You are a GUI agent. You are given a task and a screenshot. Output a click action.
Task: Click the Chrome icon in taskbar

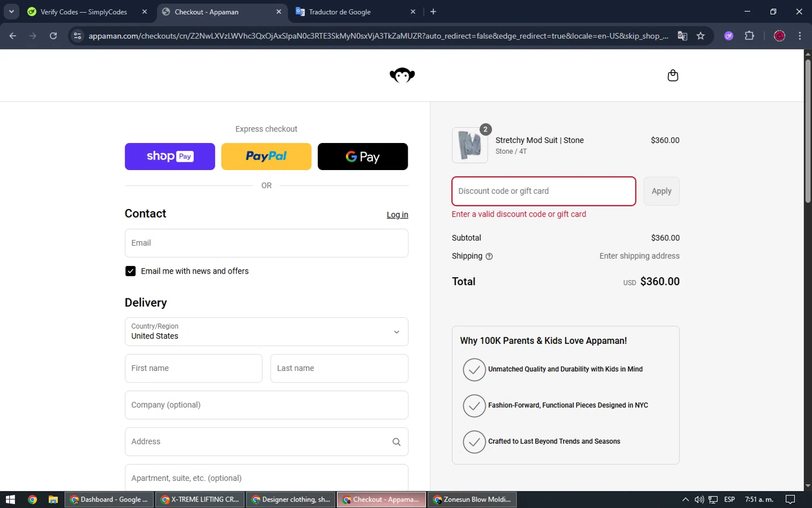pos(32,499)
